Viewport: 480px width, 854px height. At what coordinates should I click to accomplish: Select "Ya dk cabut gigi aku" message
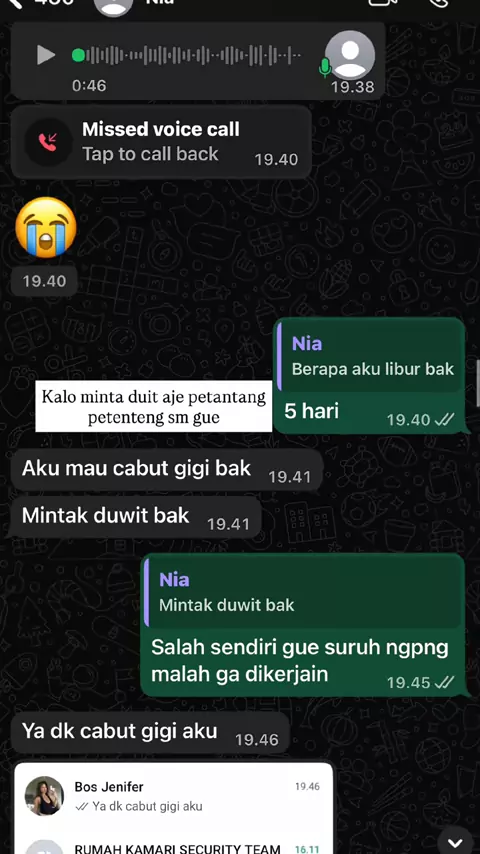pos(150,733)
